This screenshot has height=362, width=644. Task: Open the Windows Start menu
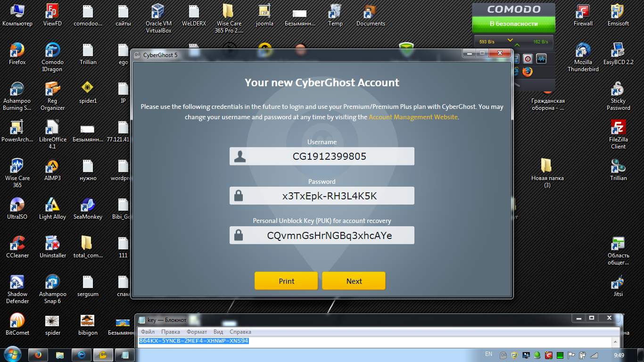coord(12,354)
